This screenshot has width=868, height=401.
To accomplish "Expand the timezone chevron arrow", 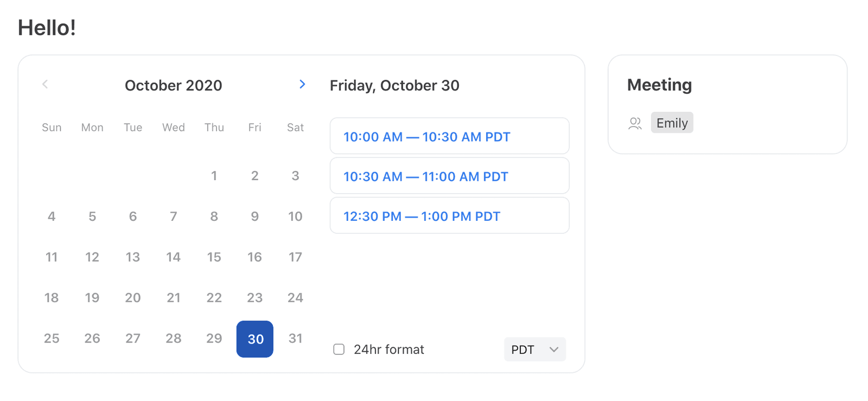I will pyautogui.click(x=554, y=349).
